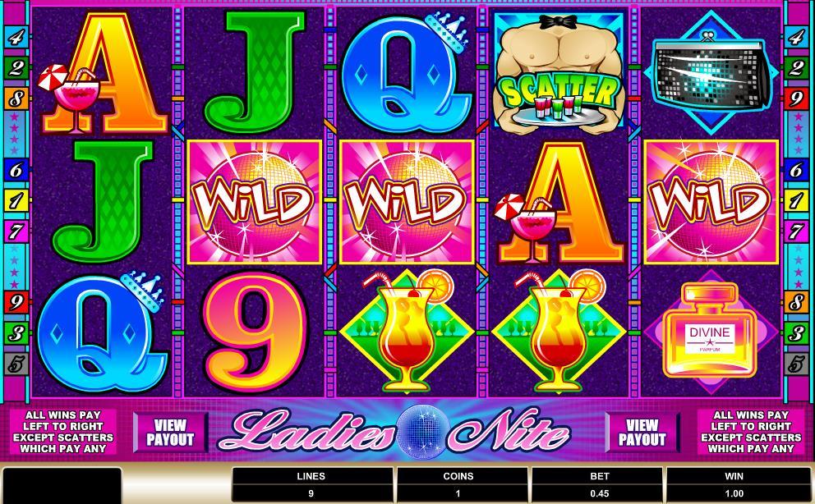Click the Wild disco ball on reel five
The image size is (815, 504).
[711, 201]
